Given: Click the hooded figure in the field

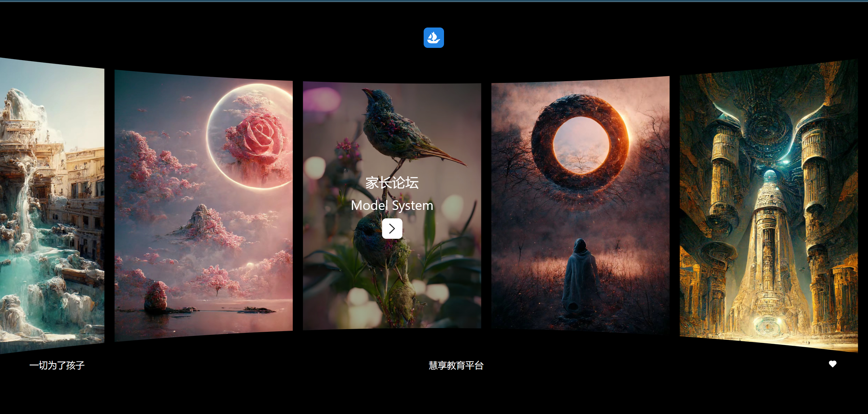Looking at the screenshot, I should tap(579, 275).
